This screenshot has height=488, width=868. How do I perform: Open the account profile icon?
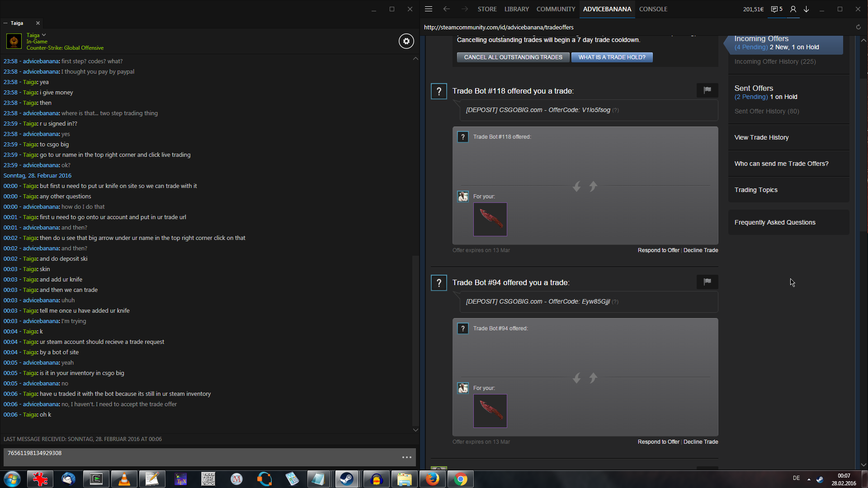coord(793,9)
